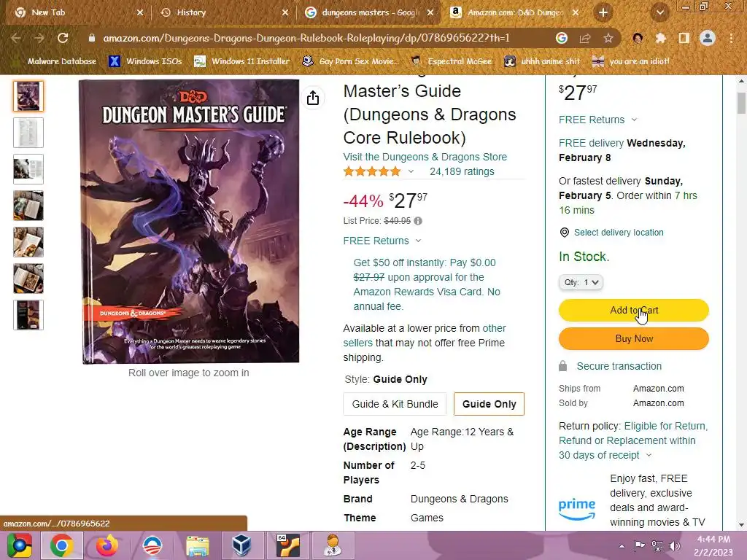The height and width of the screenshot is (560, 747).
Task: Select first book cover thumbnail
Action: (28, 96)
